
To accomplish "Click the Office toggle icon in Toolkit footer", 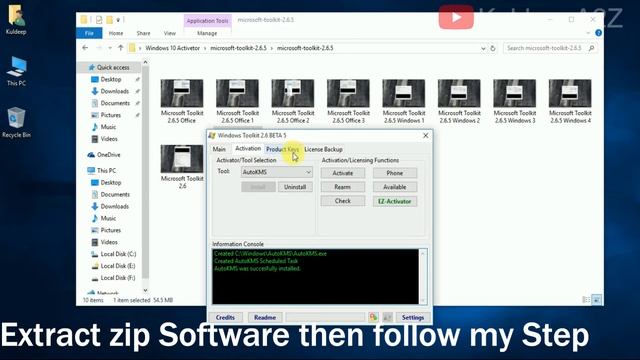I will coord(373,317).
